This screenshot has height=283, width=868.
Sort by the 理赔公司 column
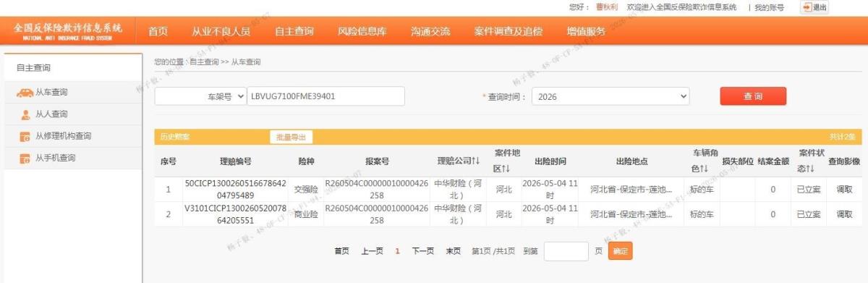(459, 161)
